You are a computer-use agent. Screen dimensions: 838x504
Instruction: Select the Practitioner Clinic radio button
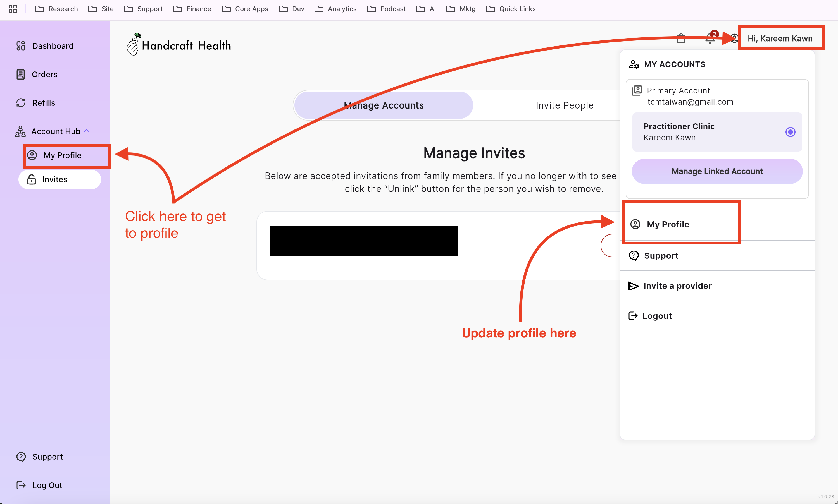click(x=790, y=132)
